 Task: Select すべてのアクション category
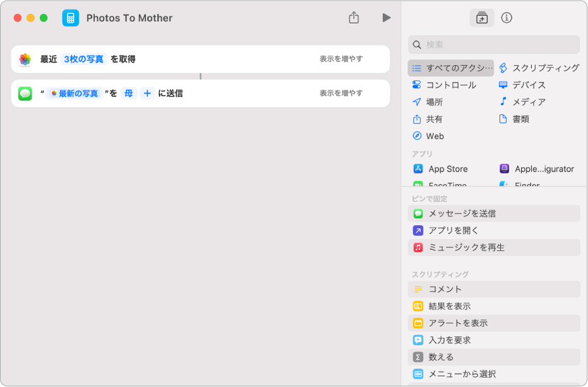451,68
